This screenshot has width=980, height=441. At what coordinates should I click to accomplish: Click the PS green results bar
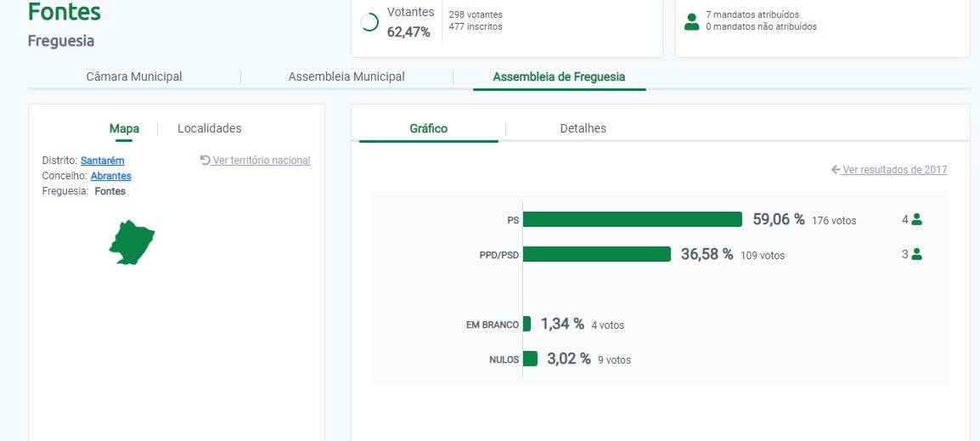coord(632,219)
